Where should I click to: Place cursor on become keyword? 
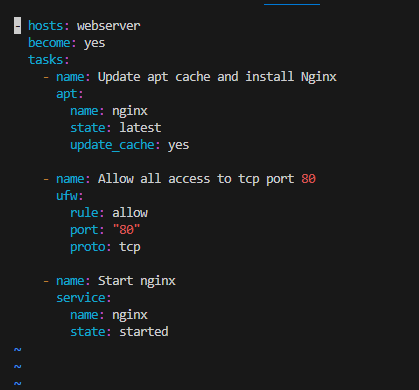coord(49,43)
